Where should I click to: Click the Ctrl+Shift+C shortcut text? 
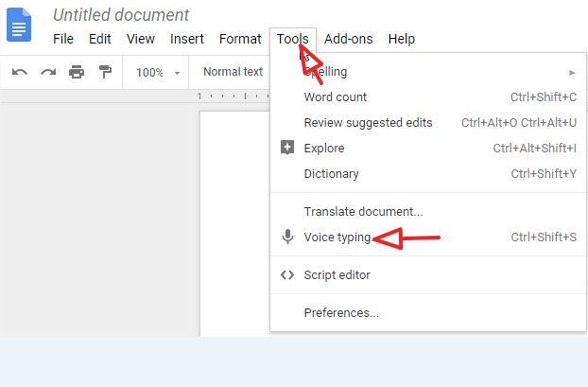(544, 97)
